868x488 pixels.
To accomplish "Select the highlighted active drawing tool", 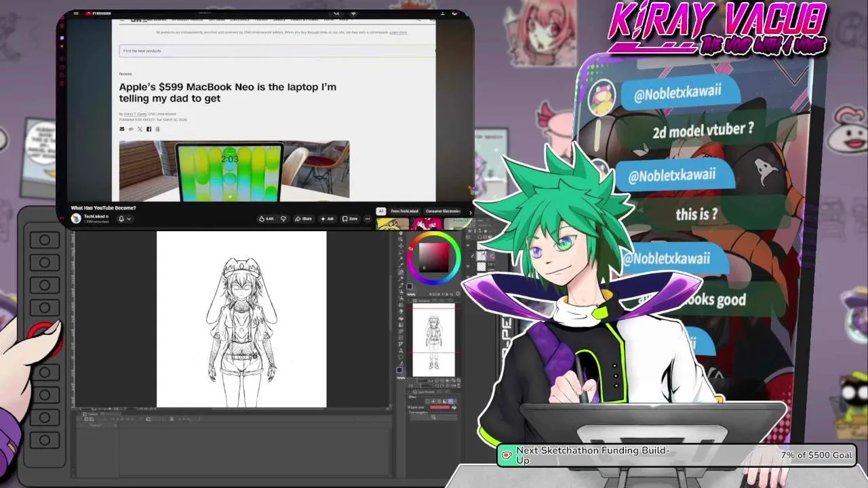I will 401,272.
